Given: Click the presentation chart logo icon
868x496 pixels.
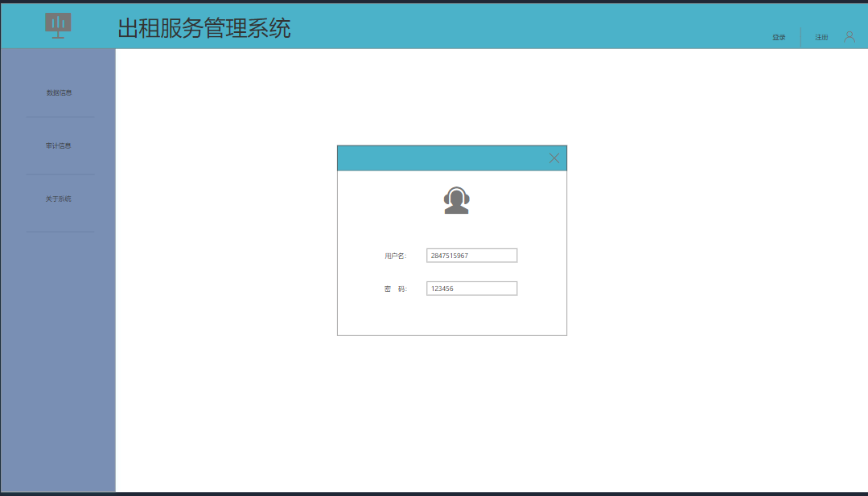Looking at the screenshot, I should pos(58,26).
